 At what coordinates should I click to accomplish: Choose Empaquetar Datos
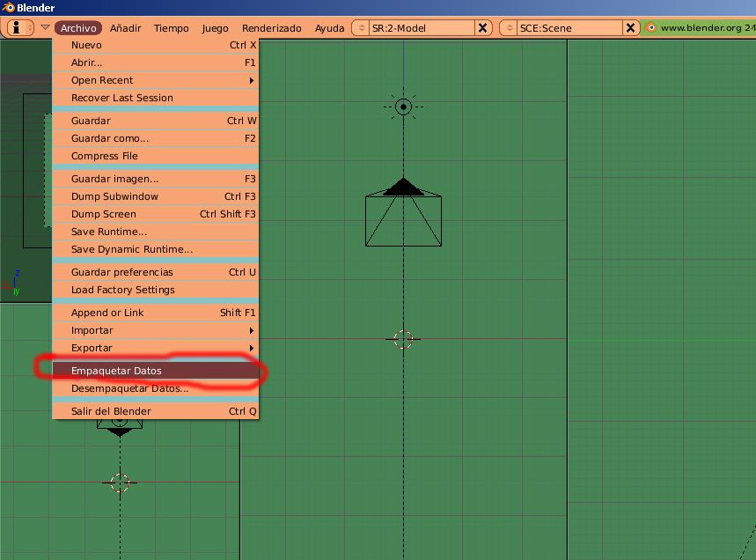tap(155, 371)
